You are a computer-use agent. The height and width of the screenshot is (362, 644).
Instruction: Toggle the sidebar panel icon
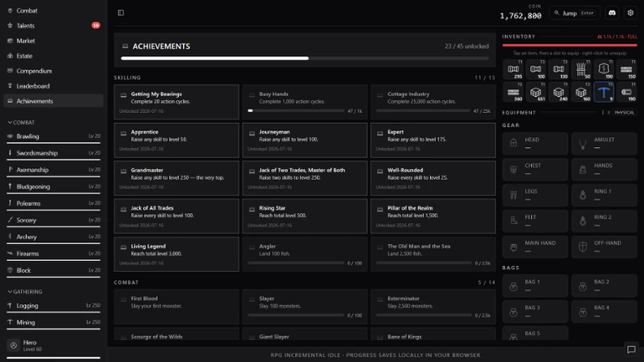click(x=121, y=13)
